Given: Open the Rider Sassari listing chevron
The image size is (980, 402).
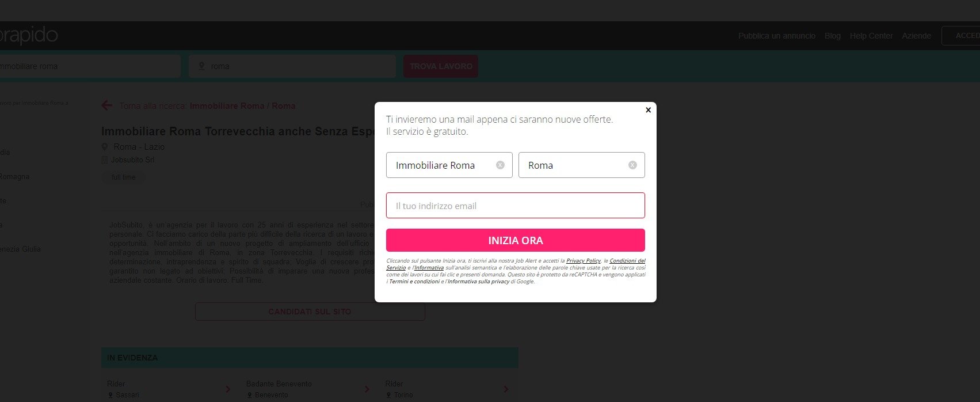Looking at the screenshot, I should pos(228,389).
